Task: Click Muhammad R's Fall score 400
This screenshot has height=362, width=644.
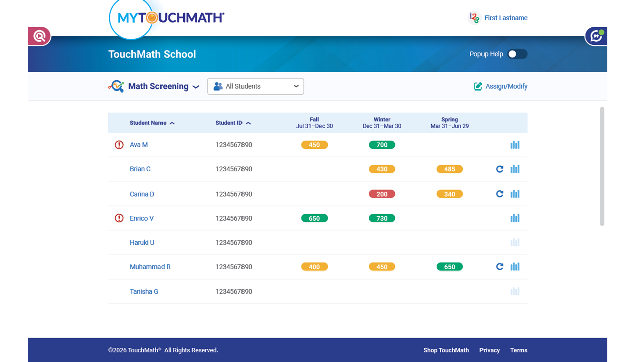Action: pyautogui.click(x=314, y=267)
